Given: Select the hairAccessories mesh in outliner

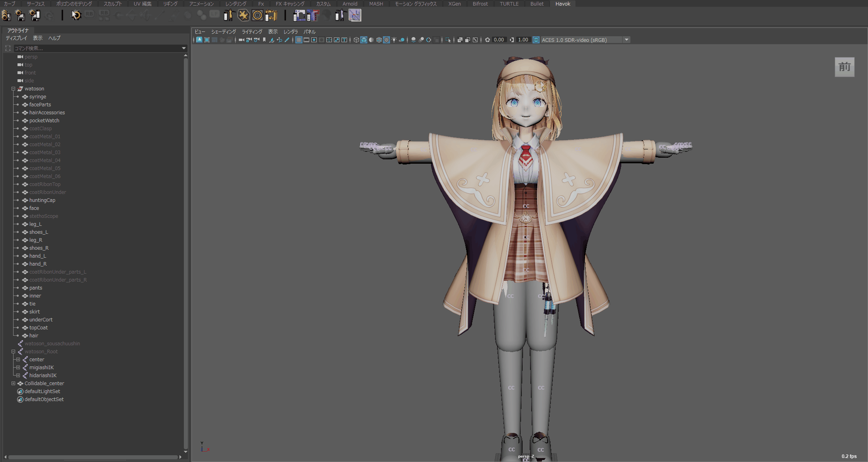Looking at the screenshot, I should tap(47, 113).
